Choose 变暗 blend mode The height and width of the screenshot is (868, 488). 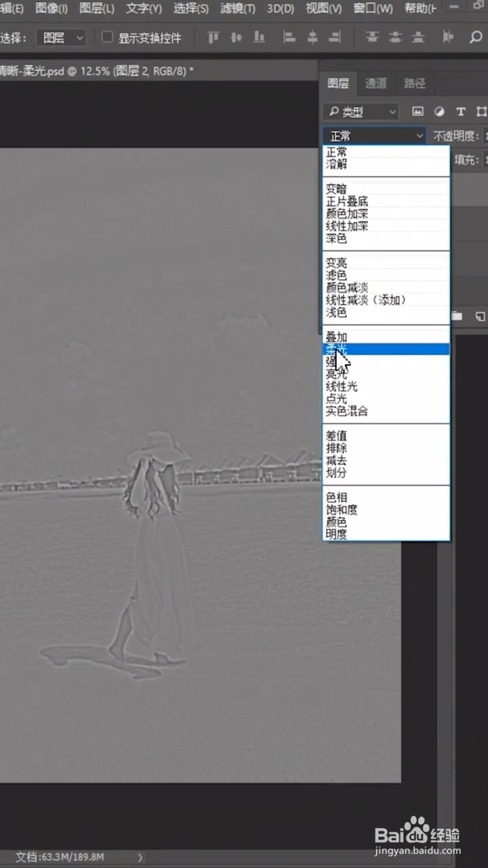point(385,189)
